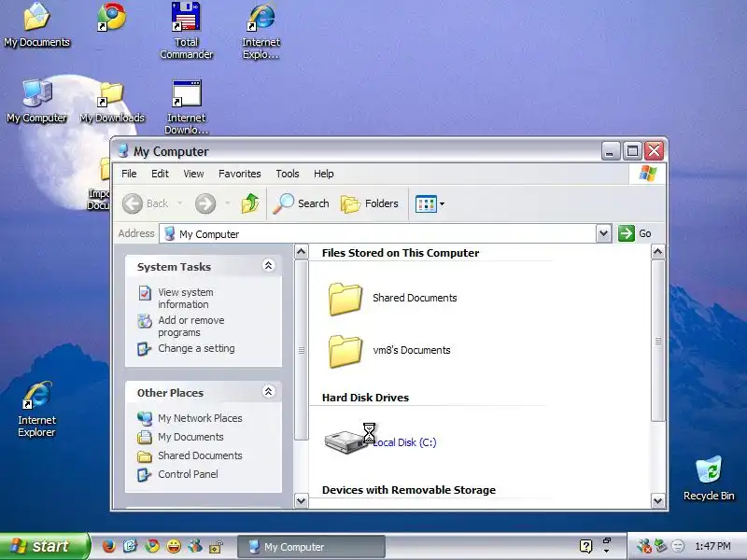Select the Shared Documents folder icon
The height and width of the screenshot is (560, 747).
point(345,299)
